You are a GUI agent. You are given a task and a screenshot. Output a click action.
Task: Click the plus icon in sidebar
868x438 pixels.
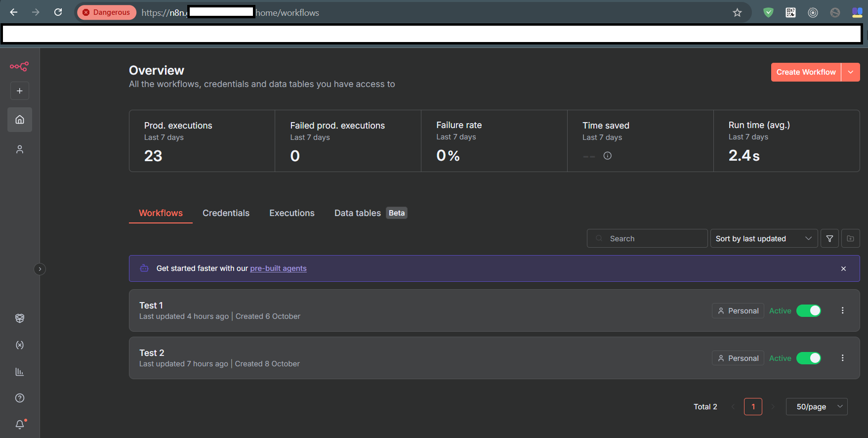coord(20,91)
